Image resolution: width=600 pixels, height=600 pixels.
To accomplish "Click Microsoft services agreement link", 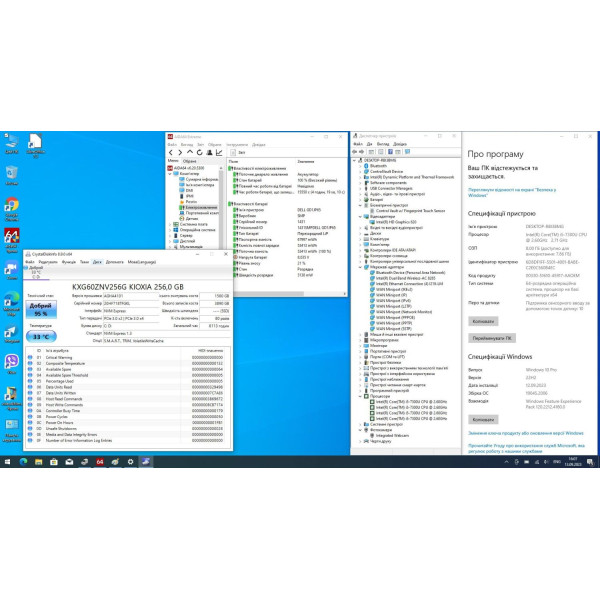I will click(526, 446).
